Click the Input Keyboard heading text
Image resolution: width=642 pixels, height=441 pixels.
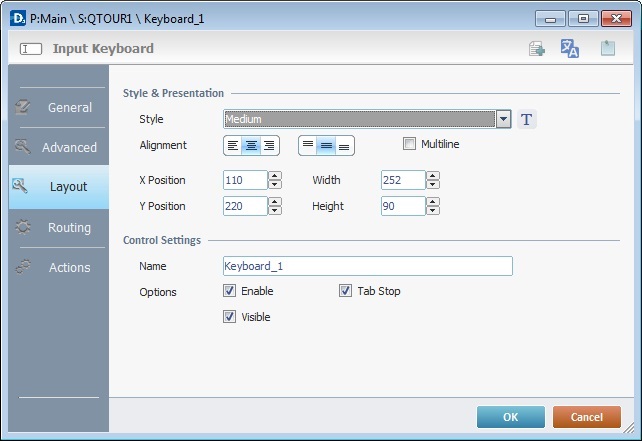pyautogui.click(x=103, y=48)
